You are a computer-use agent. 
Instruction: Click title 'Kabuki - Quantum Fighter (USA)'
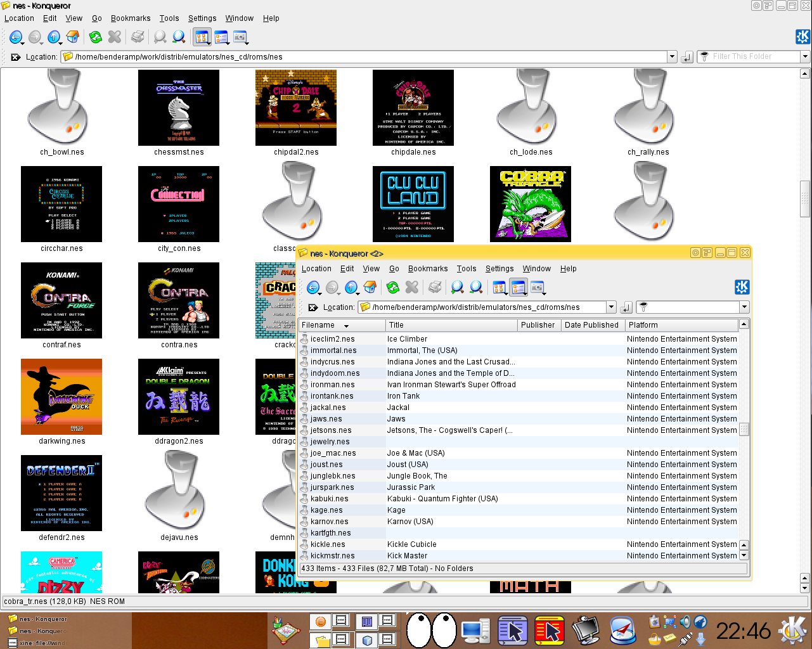tap(442, 499)
